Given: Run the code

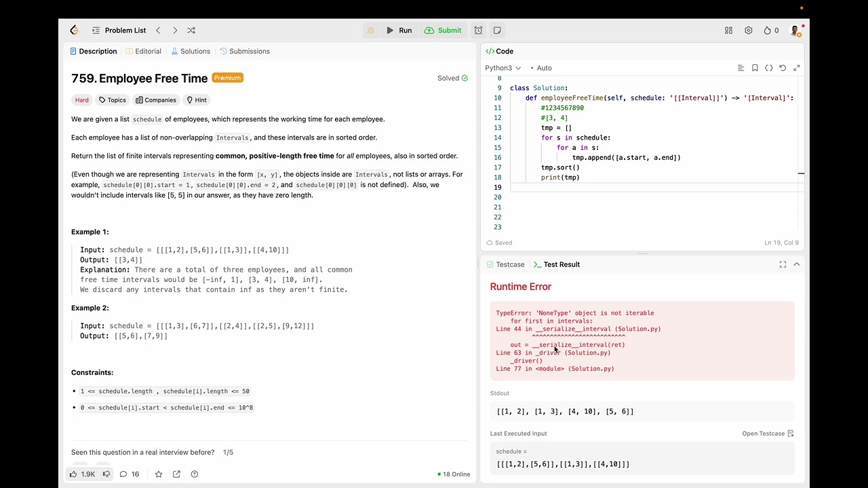Looking at the screenshot, I should point(399,30).
